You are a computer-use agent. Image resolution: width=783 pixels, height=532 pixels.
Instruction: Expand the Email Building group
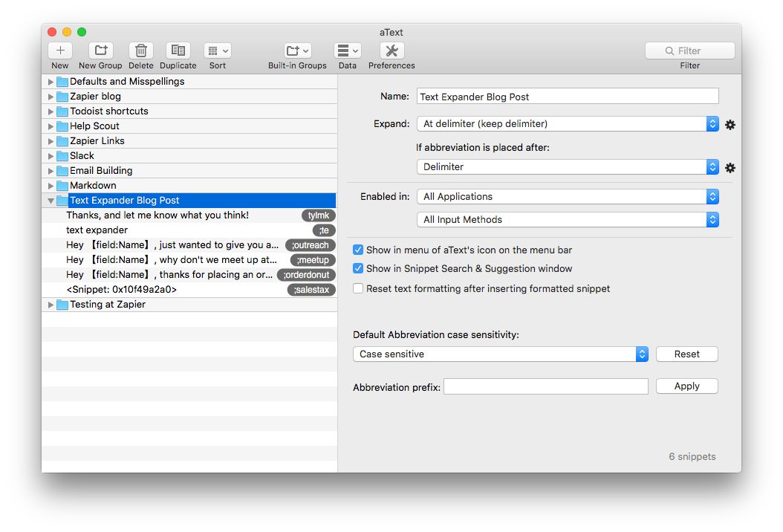click(x=51, y=171)
